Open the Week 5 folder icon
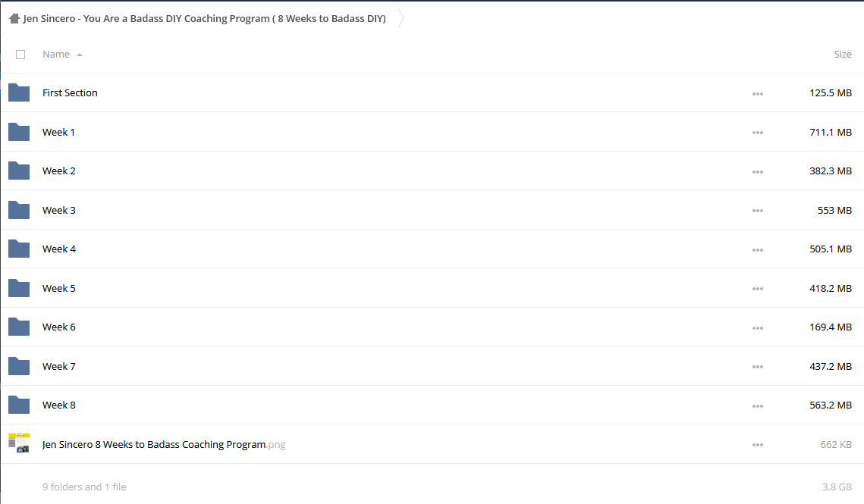864x504 pixels. tap(19, 288)
